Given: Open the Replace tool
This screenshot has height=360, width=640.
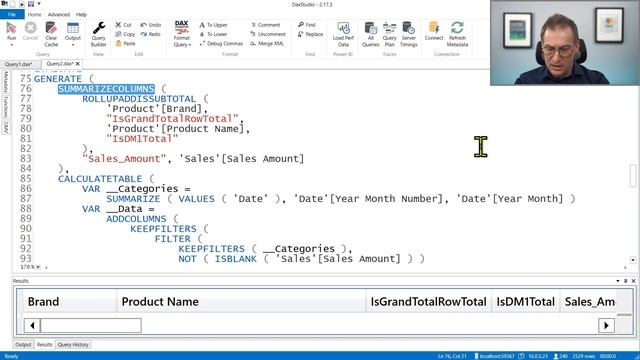Looking at the screenshot, I should coord(311,34).
